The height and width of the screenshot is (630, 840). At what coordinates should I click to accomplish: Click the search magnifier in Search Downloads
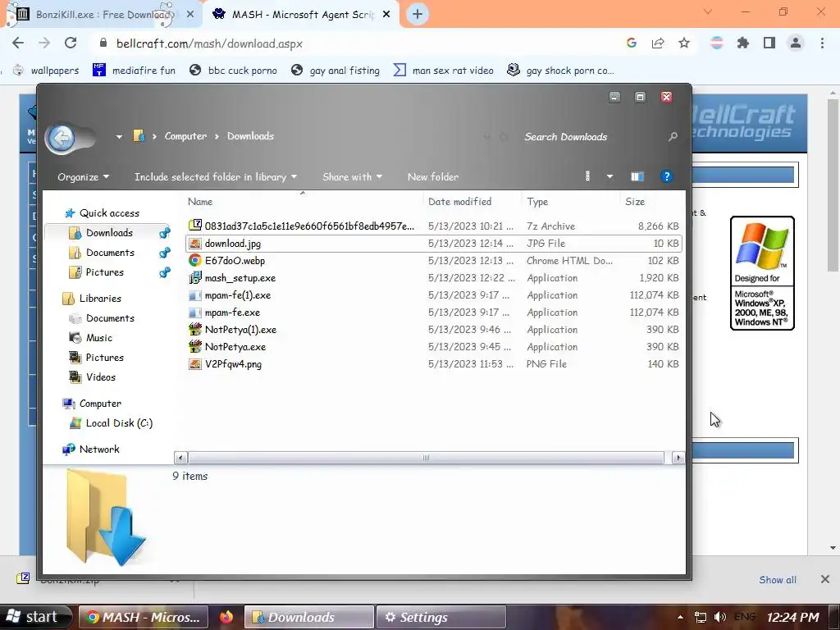coord(673,137)
